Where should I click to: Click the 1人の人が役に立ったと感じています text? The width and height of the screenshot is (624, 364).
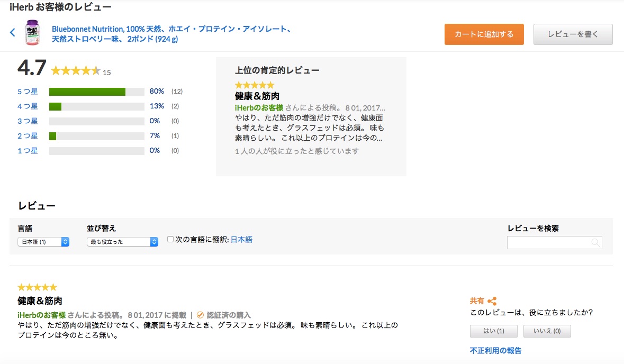297,151
